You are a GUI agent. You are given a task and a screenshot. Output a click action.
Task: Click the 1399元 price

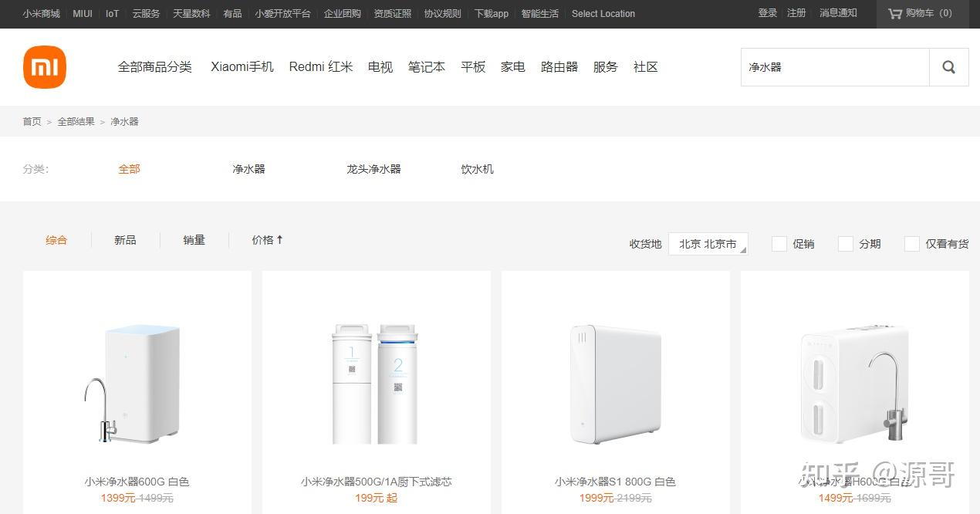pyautogui.click(x=118, y=498)
